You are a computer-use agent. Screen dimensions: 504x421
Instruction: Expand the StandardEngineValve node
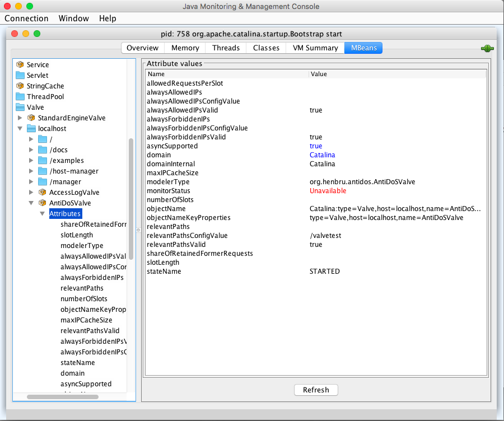coord(20,118)
